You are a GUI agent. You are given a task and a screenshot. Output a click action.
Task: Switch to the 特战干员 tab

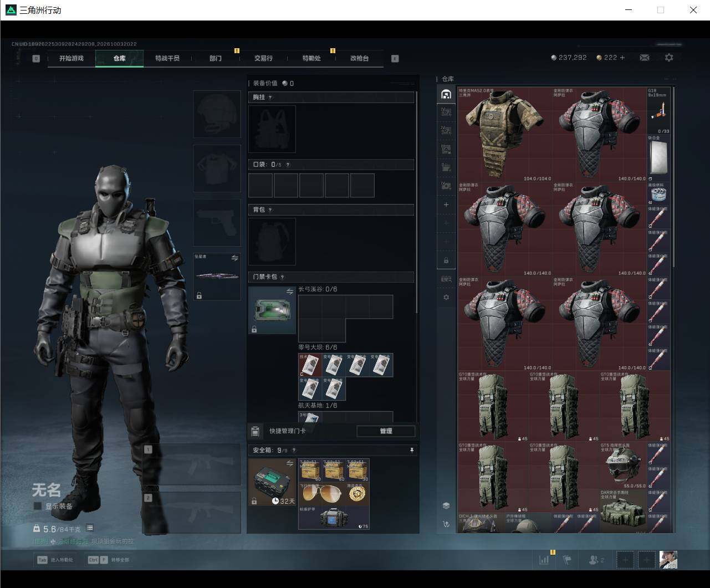click(167, 58)
